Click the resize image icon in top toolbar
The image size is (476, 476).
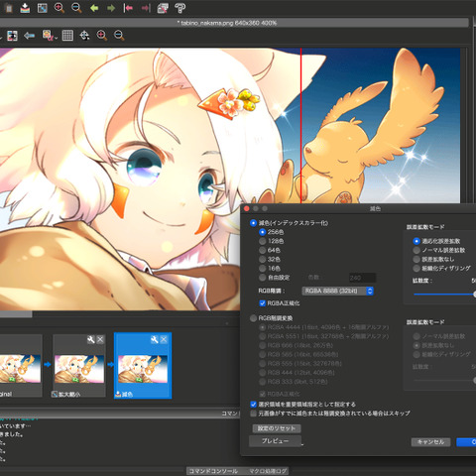point(42,8)
